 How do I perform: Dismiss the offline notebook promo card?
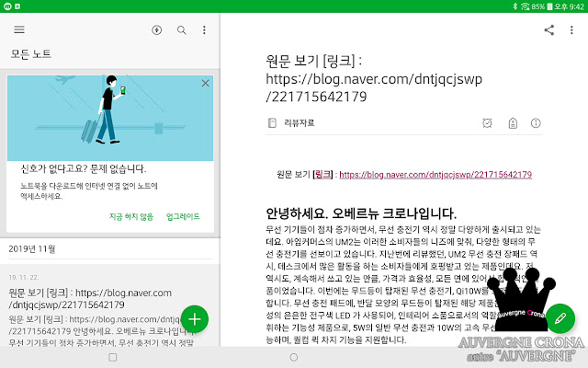point(206,83)
